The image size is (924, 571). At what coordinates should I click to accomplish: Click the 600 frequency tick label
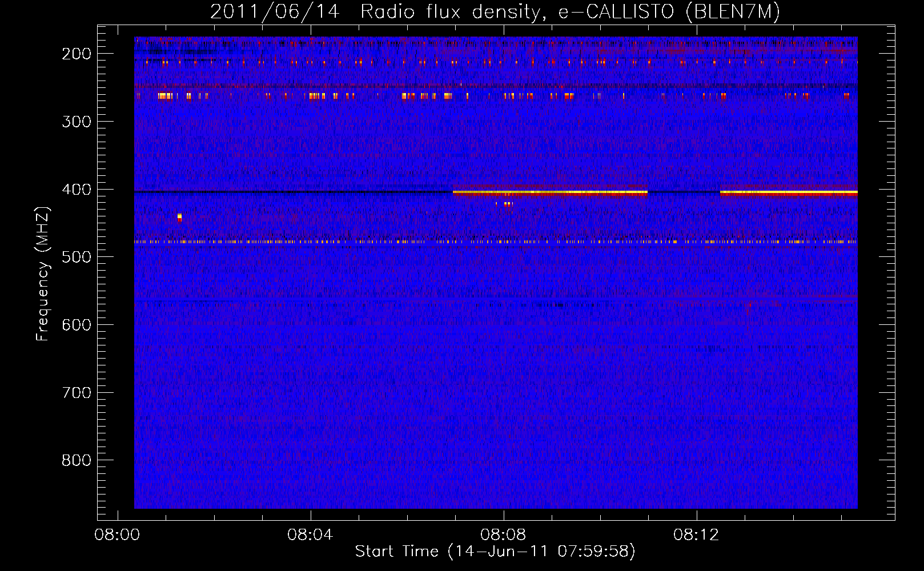tap(77, 325)
